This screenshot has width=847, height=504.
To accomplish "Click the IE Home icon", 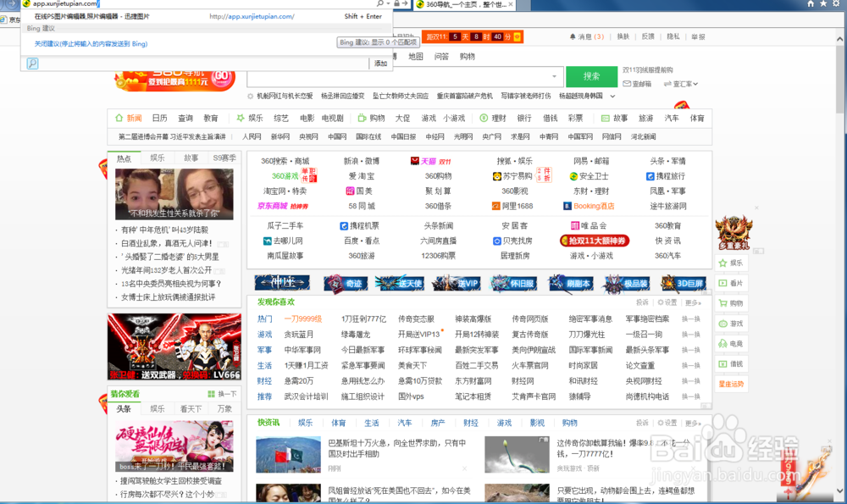I will click(811, 3).
